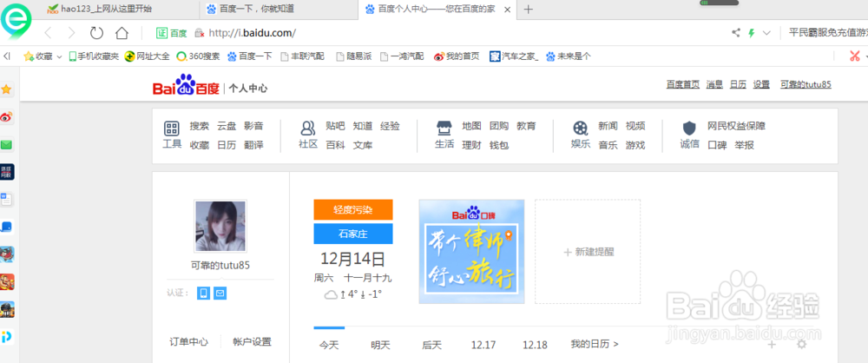Click the 诚信 shield icon

689,129
